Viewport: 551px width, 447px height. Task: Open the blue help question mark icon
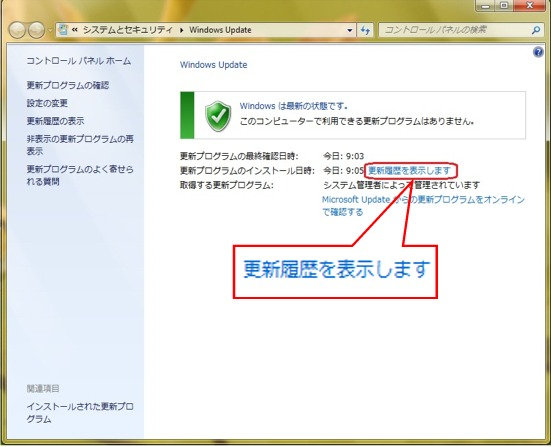pyautogui.click(x=538, y=52)
